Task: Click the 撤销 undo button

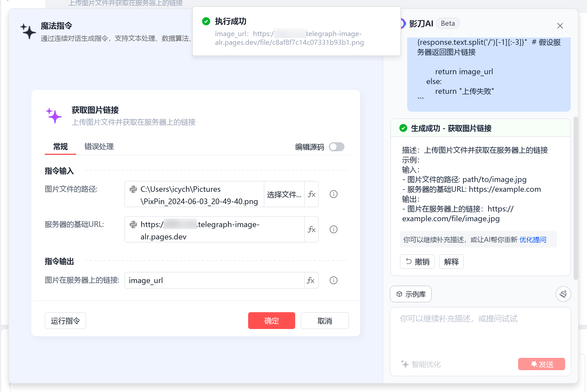Action: pyautogui.click(x=417, y=262)
